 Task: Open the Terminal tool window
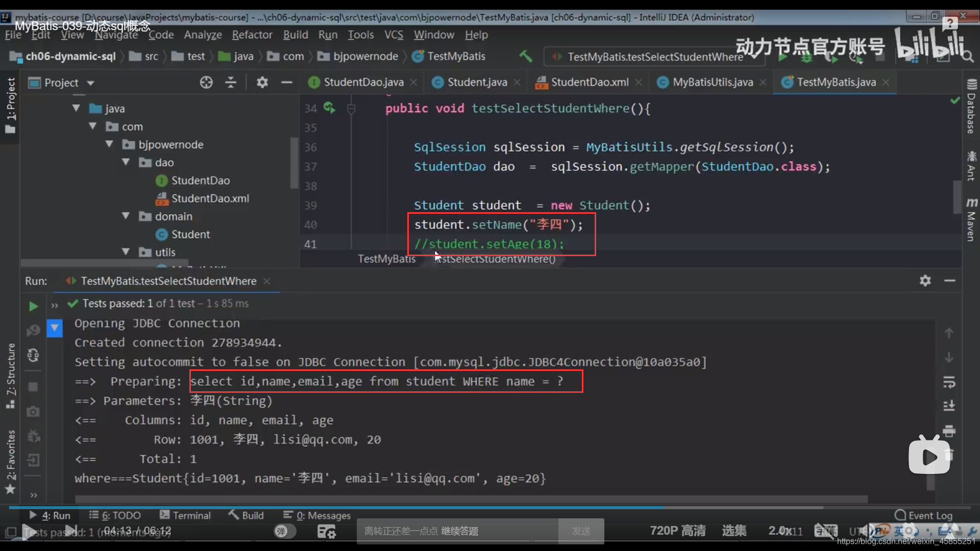tap(185, 515)
